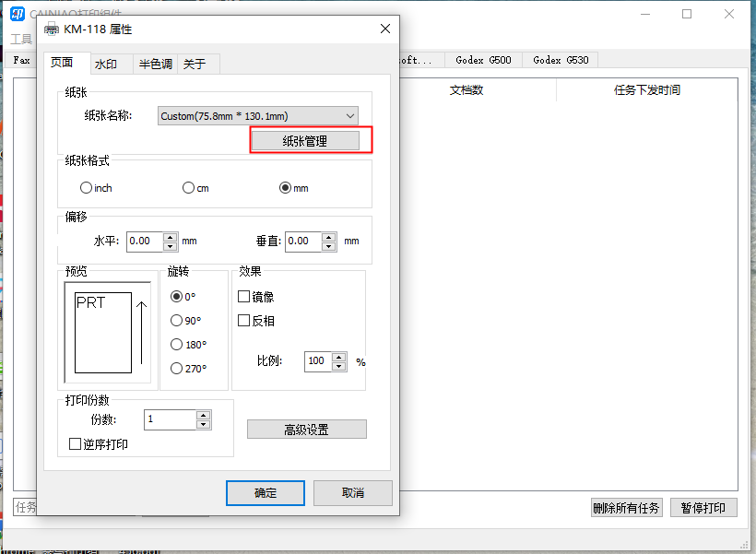Select the cm paper format option
Screen dimensions: 756x554
click(189, 188)
